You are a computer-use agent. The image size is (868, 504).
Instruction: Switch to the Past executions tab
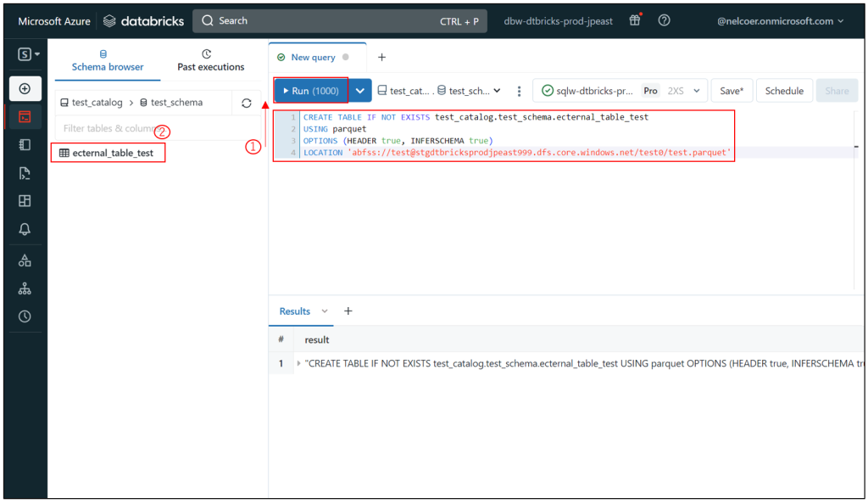coord(210,64)
